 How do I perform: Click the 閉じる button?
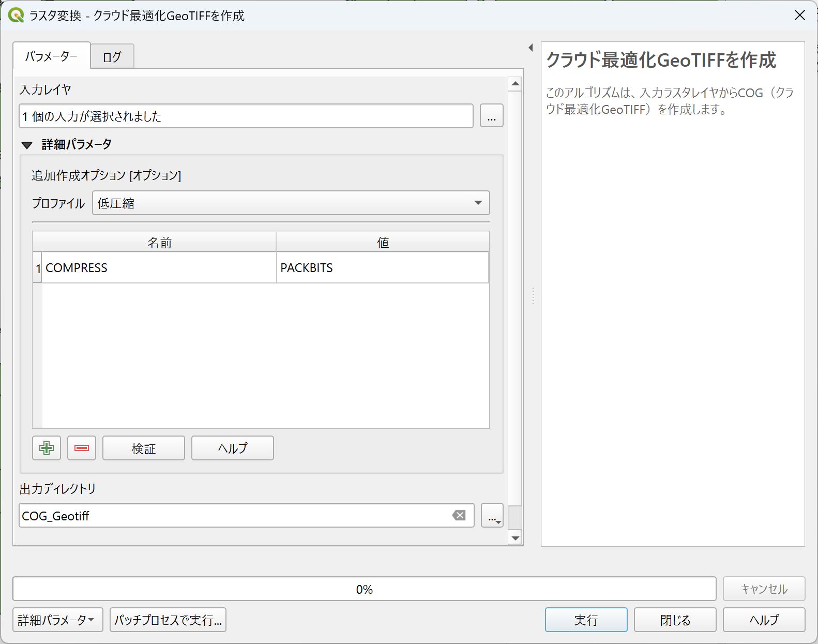(675, 620)
